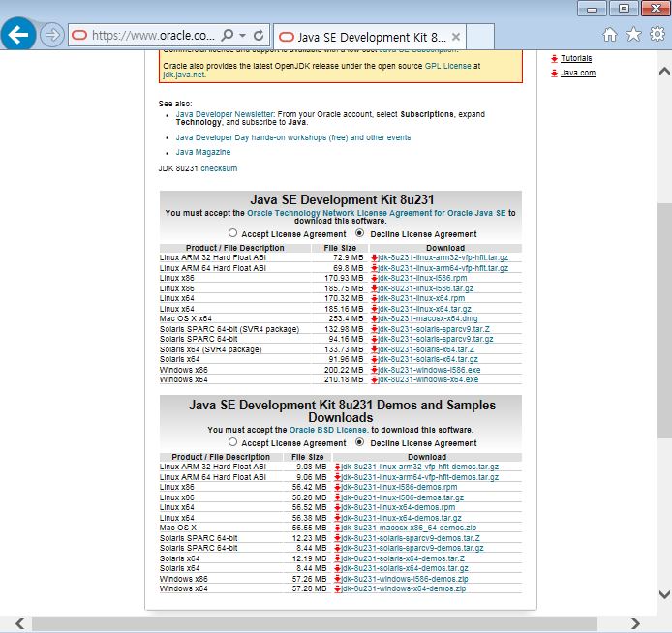The image size is (672, 633).
Task: Click the browser Forward arrow button
Action: (52, 35)
